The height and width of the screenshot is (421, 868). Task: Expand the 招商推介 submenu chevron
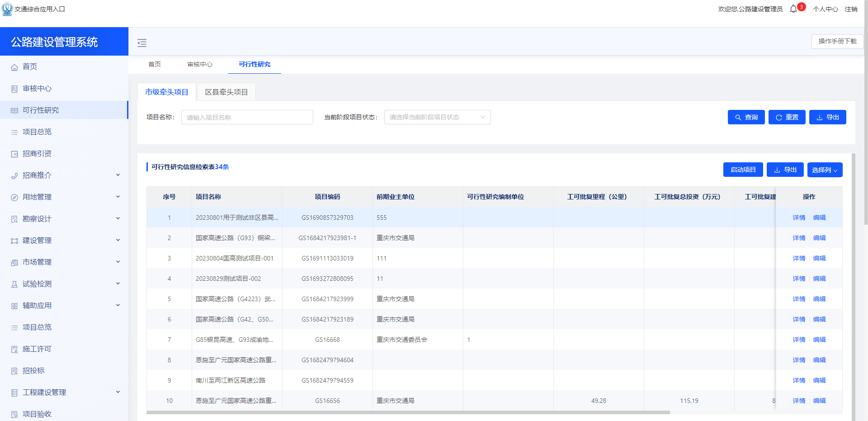coord(118,175)
